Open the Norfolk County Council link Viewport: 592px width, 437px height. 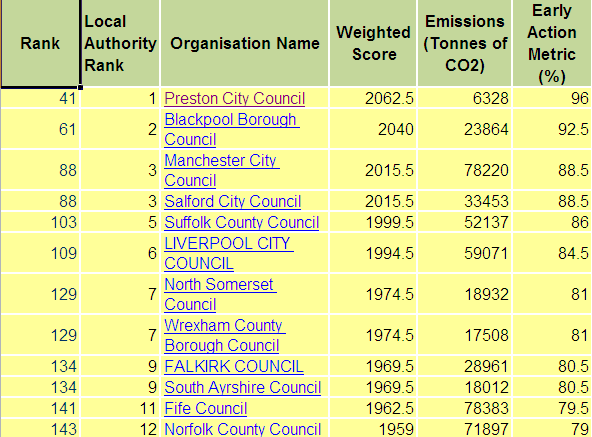pos(242,429)
